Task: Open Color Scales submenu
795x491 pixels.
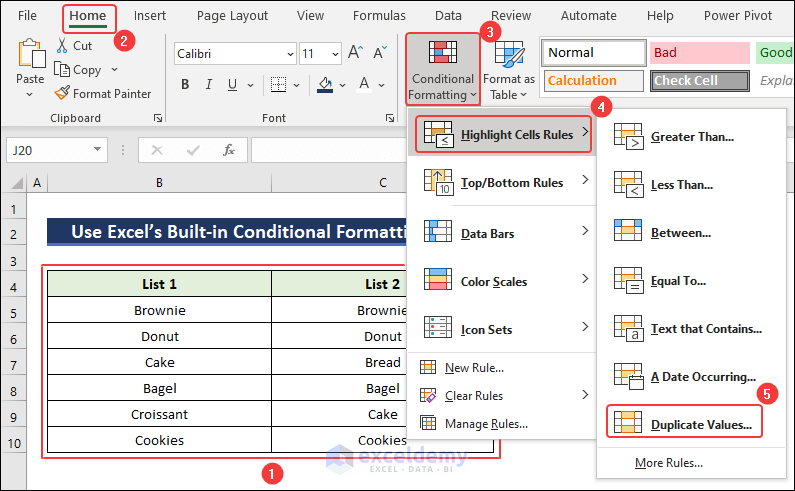Action: coord(503,280)
